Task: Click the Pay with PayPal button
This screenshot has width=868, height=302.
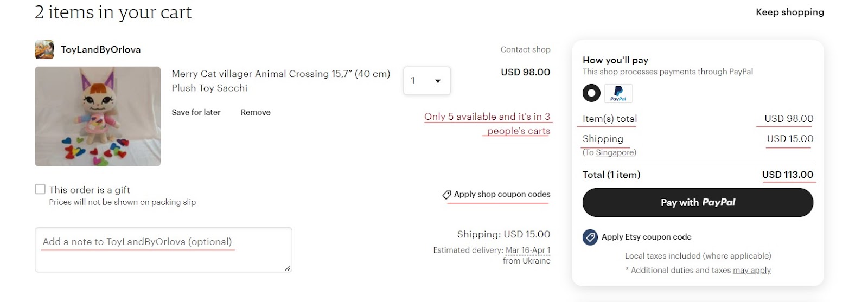Action: (697, 202)
